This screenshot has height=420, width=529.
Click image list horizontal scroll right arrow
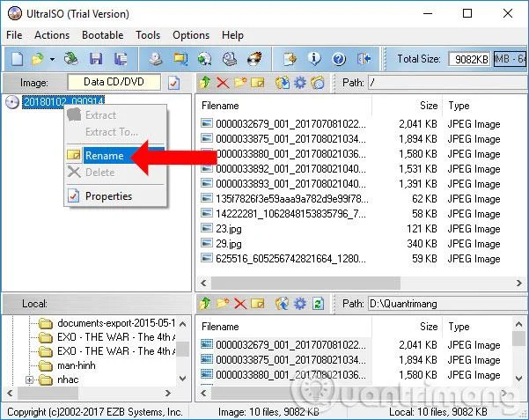coord(519,283)
